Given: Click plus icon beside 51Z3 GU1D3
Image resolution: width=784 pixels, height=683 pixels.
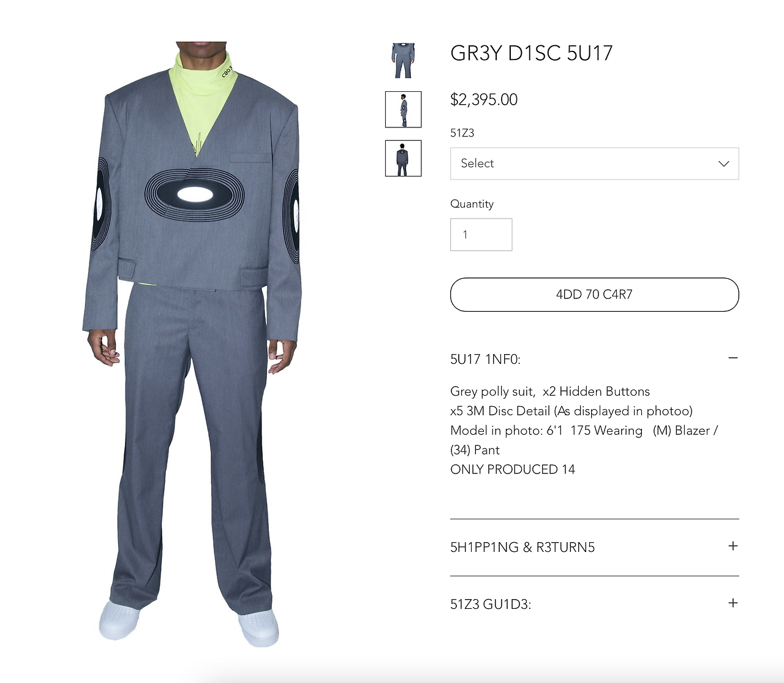Looking at the screenshot, I should point(733,603).
